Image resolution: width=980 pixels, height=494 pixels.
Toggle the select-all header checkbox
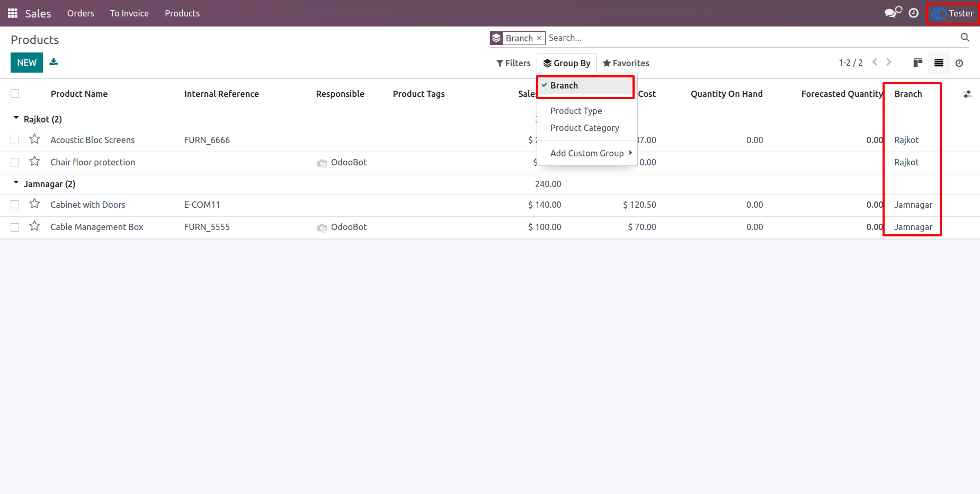(15, 93)
